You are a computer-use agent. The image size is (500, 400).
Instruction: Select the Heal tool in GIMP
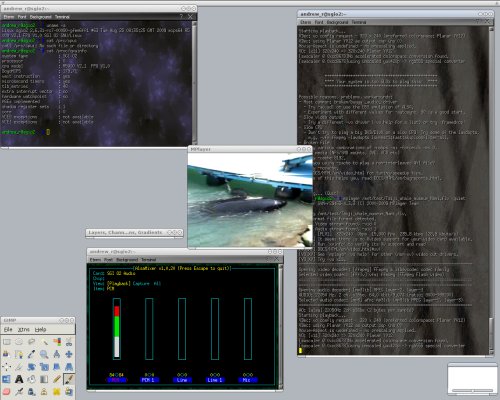tap(57, 391)
